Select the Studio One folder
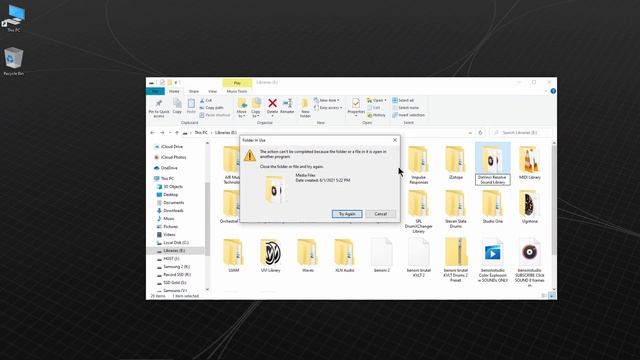This screenshot has height=360, width=640. pos(493,207)
